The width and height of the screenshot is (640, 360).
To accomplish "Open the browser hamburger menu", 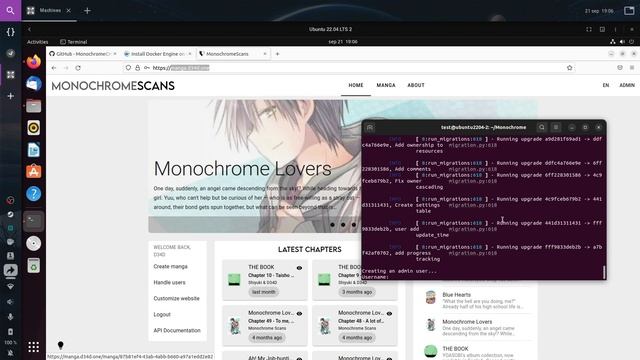I will pos(632,68).
